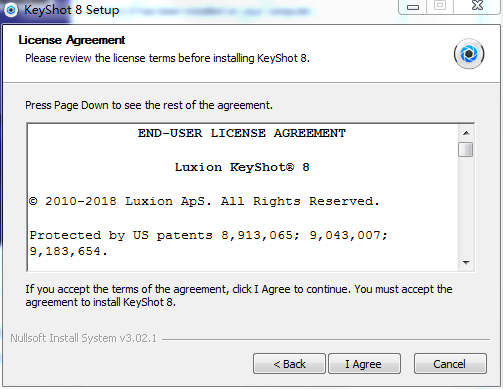
Task: Click the bold License Agreement header
Action: [72, 40]
